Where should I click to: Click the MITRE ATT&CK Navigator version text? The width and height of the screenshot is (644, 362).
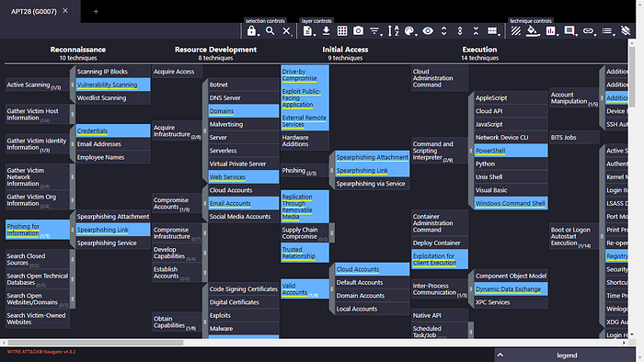[41, 352]
